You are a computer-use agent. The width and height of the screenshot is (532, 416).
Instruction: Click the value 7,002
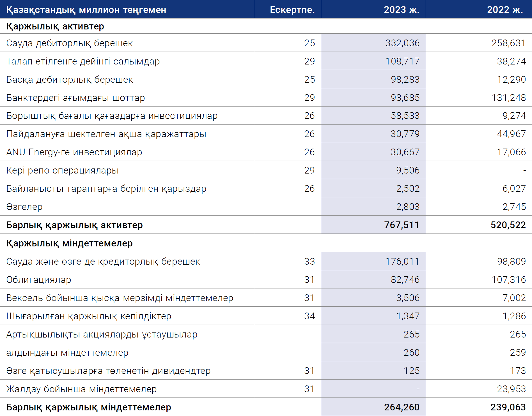[514, 298]
